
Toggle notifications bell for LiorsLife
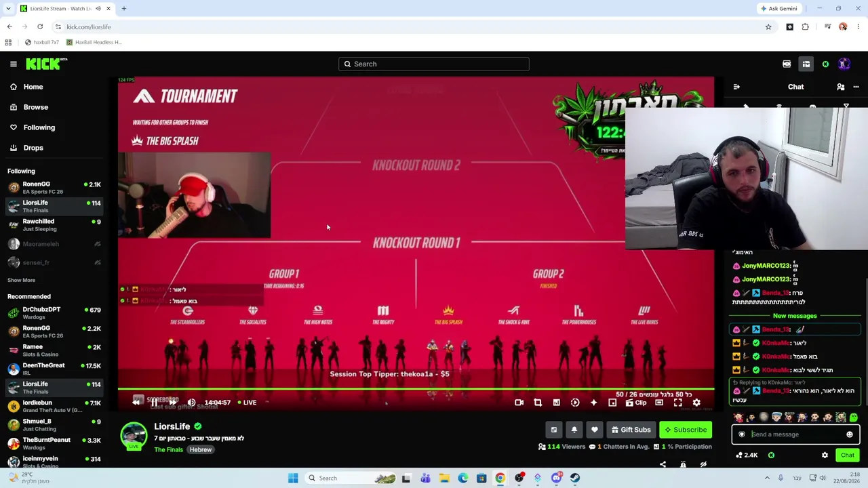coord(574,430)
